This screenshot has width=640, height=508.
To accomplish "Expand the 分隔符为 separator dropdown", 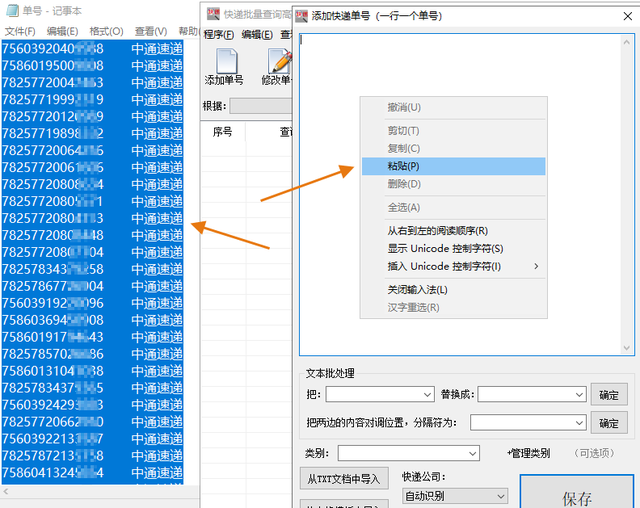I will click(579, 423).
